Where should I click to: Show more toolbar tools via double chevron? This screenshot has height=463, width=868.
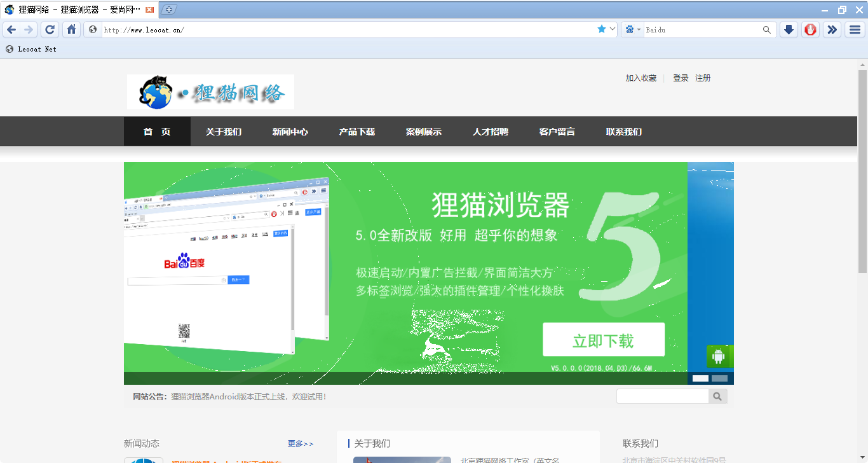[832, 30]
